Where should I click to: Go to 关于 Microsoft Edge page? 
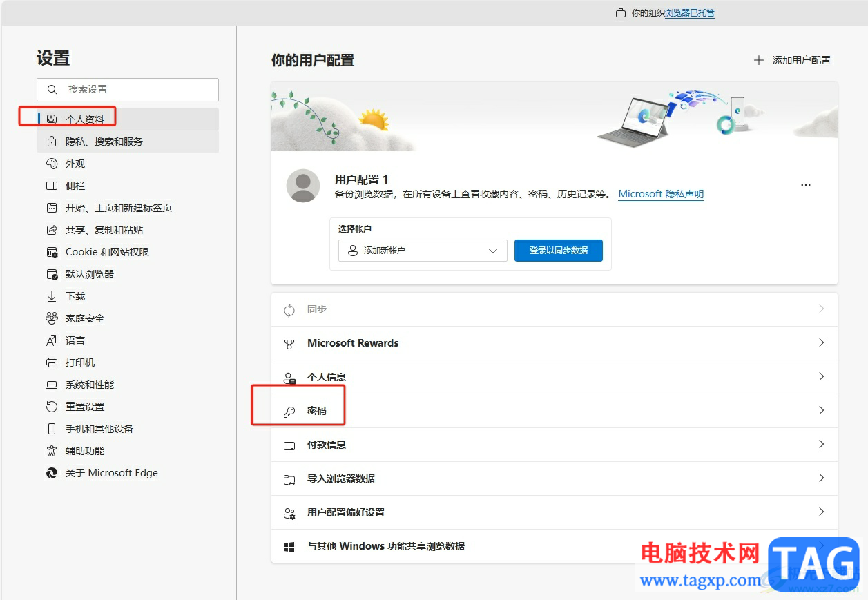(128, 473)
